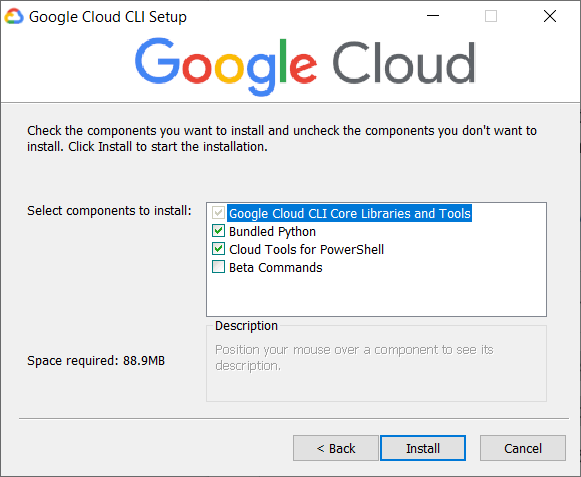Uncheck the Cloud Tools for PowerShell checkbox
581x477 pixels.
(x=218, y=249)
